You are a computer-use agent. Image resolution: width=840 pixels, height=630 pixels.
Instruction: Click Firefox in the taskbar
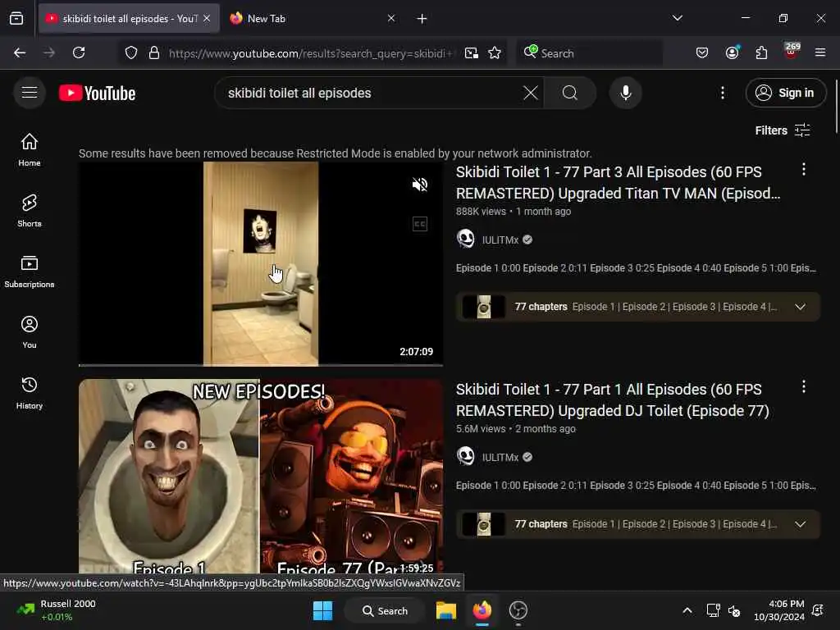482,610
